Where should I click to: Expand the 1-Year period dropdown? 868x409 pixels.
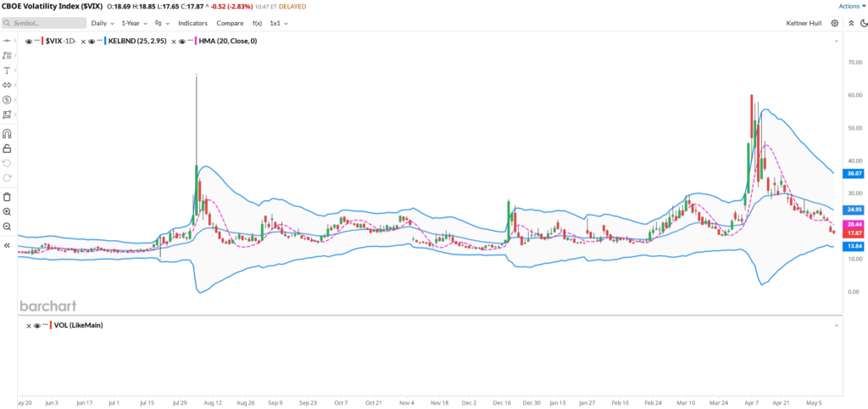[134, 23]
